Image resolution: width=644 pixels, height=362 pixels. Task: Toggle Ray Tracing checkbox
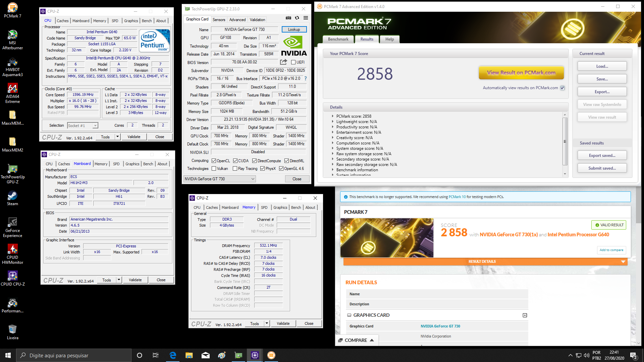point(235,169)
